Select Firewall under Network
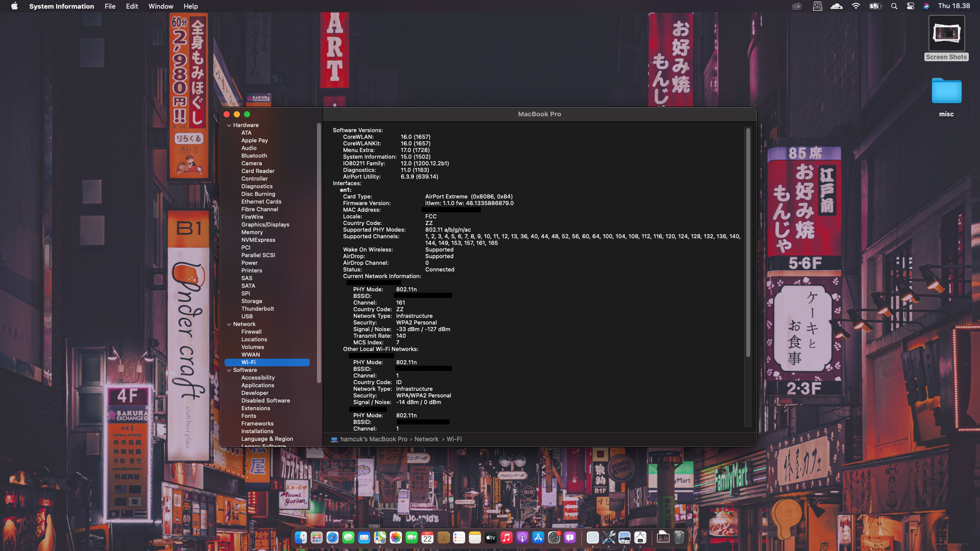 tap(251, 332)
